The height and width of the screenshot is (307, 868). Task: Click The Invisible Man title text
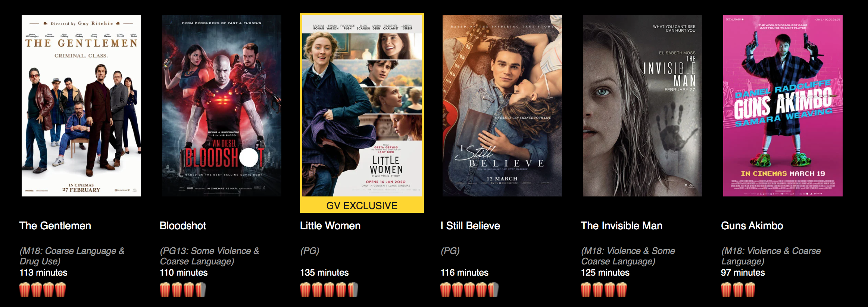point(622,226)
